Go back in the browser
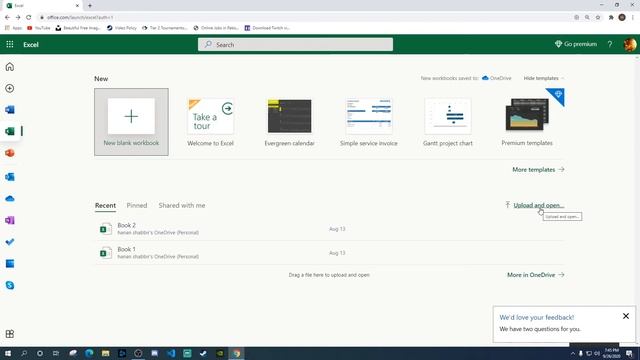Viewport: 640px width, 360px height. [x=7, y=17]
